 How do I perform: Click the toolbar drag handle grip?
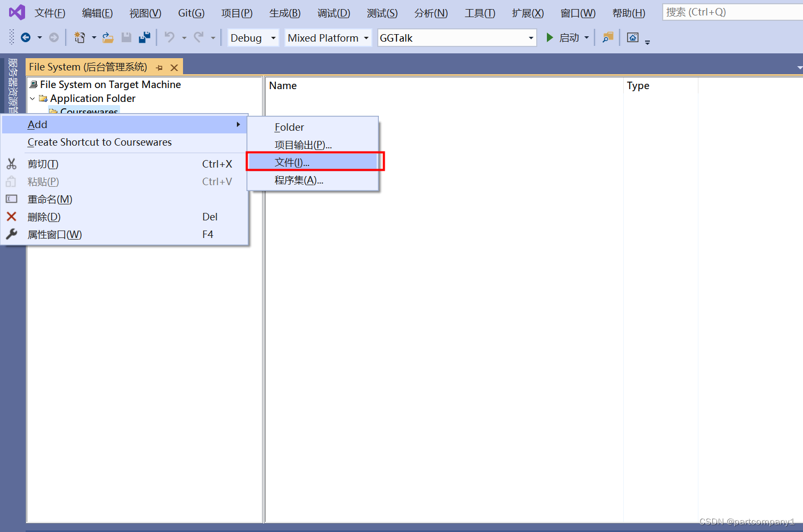(x=12, y=37)
